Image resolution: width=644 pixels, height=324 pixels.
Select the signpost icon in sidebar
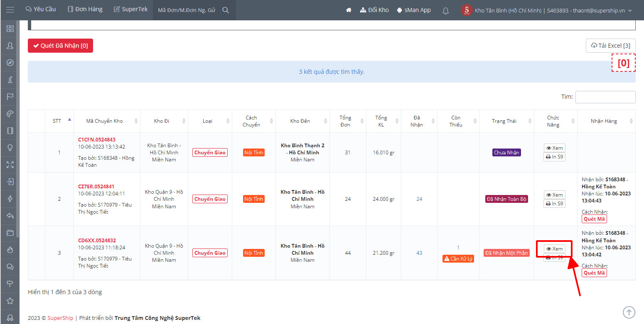(10, 284)
